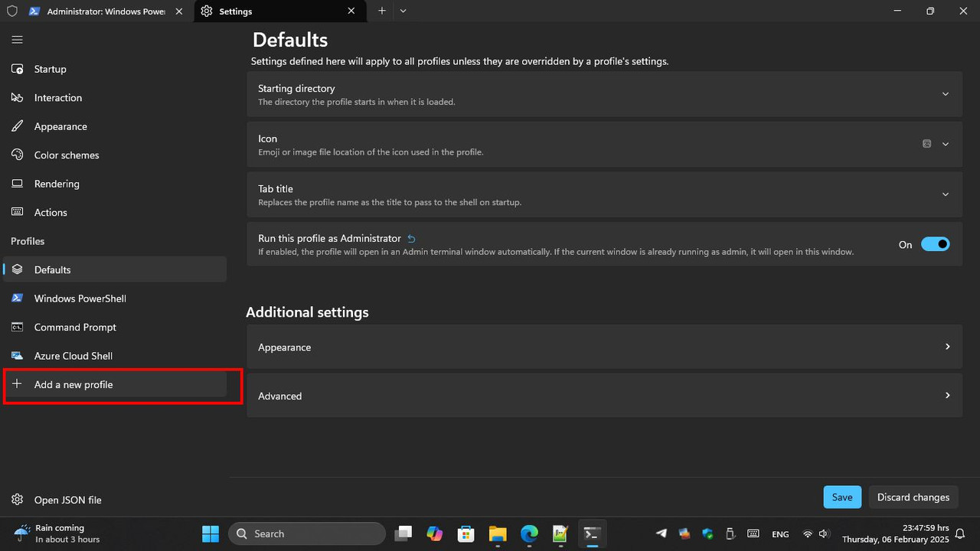Go to Interaction settings
This screenshot has height=551, width=980.
tap(115, 98)
